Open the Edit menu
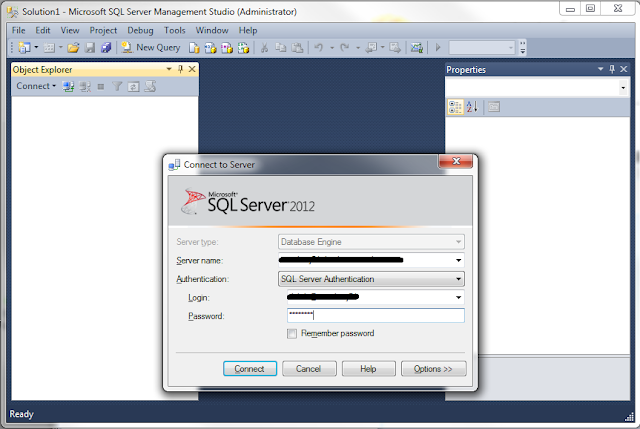Viewport: 640px width, 429px height. click(42, 31)
